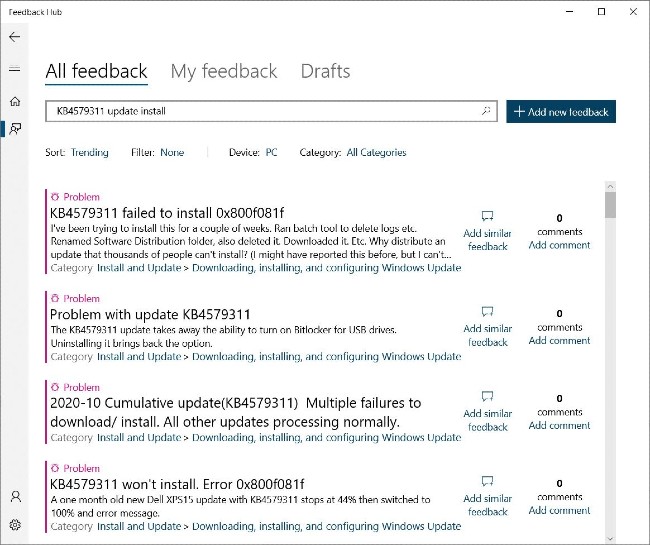The image size is (650, 545).
Task: Add similar feedback icon for '2020-10 Cumulative update' item
Action: 488,396
